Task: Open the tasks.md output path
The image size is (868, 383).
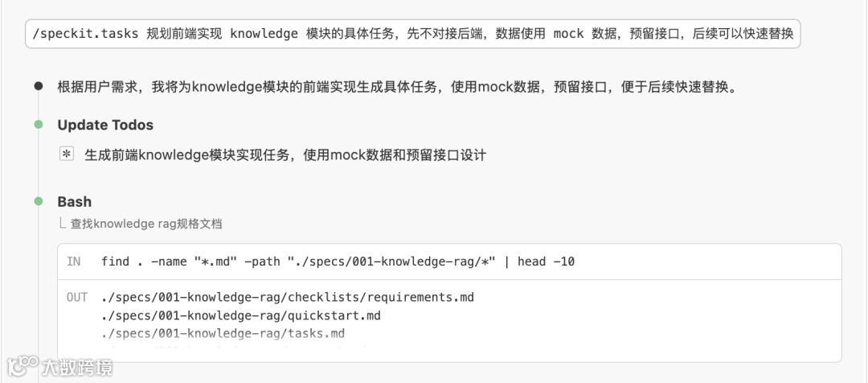Action: point(223,333)
